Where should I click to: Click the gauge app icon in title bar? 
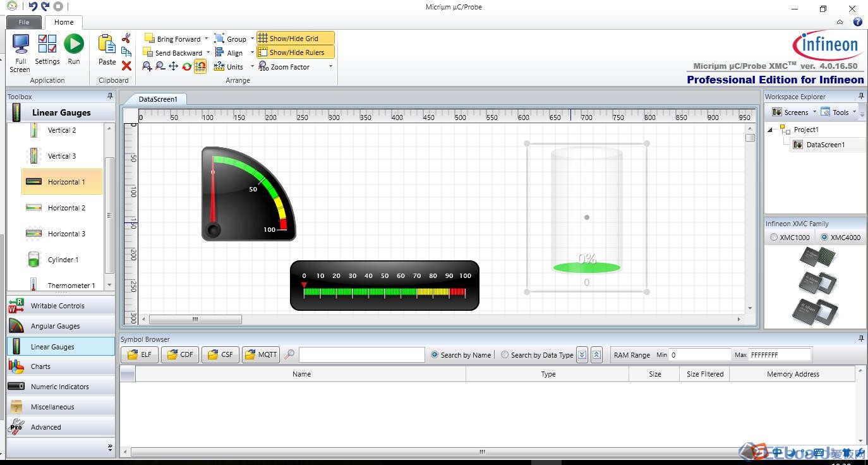coord(12,6)
